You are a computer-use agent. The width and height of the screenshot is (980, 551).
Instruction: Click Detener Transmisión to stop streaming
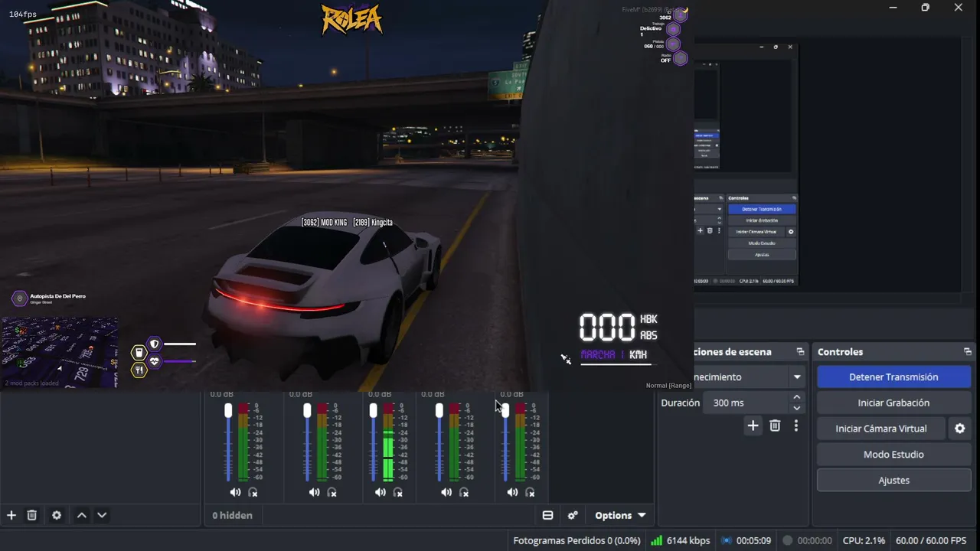click(x=893, y=377)
